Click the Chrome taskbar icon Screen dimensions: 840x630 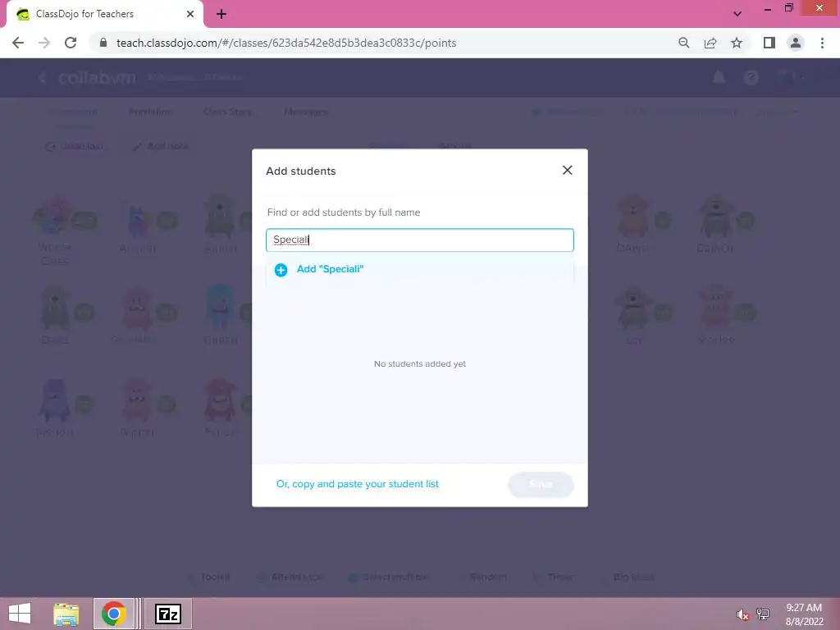click(x=113, y=614)
